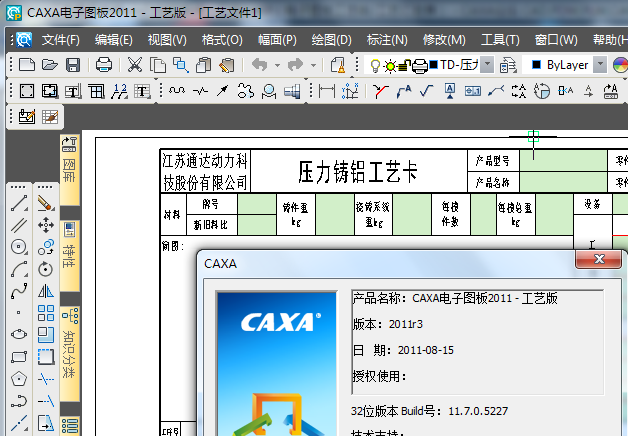This screenshot has width=628, height=436.
Task: Pick the Mirror tool in modify toolbar
Action: point(46,291)
